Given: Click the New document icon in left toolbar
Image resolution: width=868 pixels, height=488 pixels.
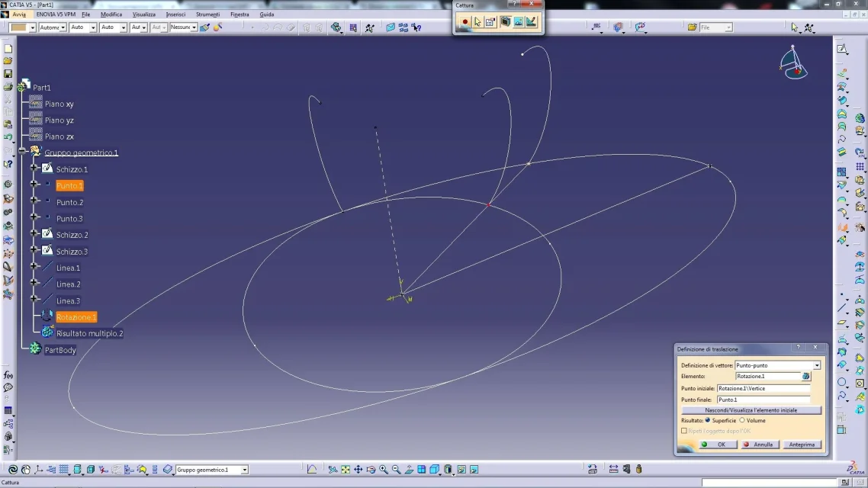Looking at the screenshot, I should (x=8, y=49).
